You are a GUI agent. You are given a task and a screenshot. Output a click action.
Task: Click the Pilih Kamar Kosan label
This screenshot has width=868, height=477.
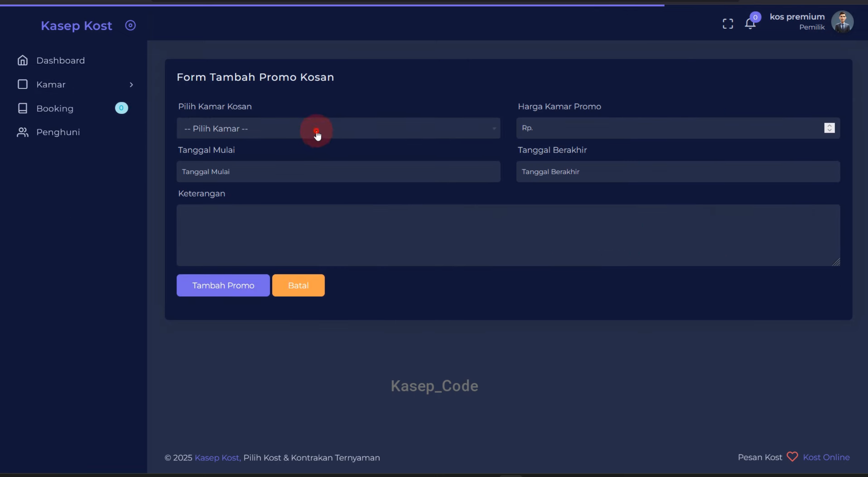[x=215, y=107]
